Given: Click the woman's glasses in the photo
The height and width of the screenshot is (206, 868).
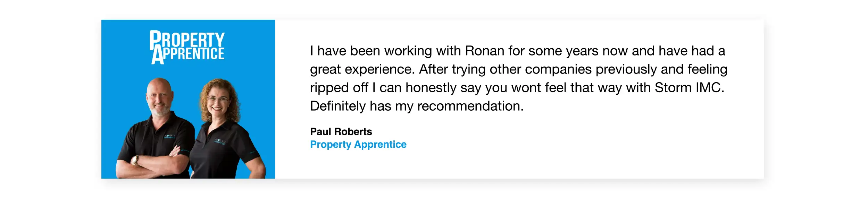Looking at the screenshot, I should point(217,100).
